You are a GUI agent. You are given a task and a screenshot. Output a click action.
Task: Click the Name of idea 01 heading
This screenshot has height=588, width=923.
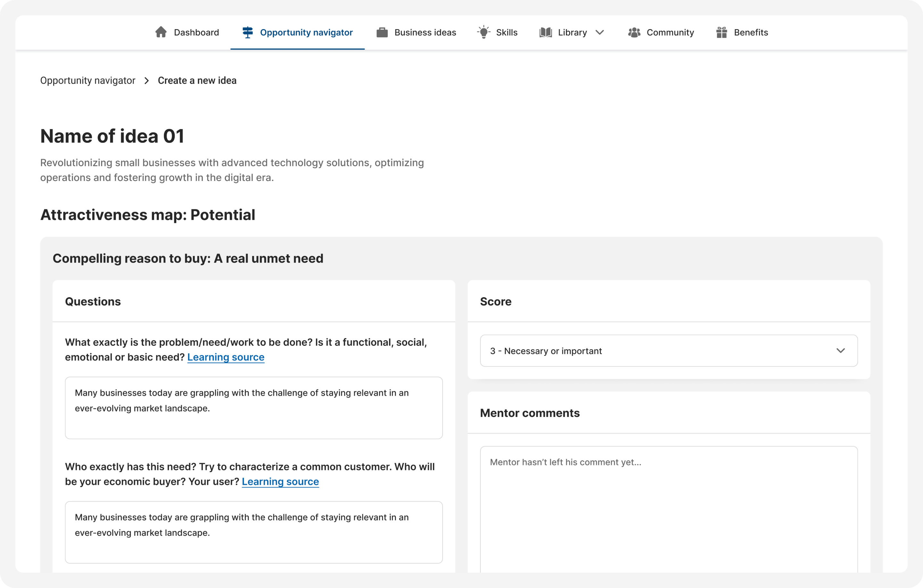tap(112, 136)
